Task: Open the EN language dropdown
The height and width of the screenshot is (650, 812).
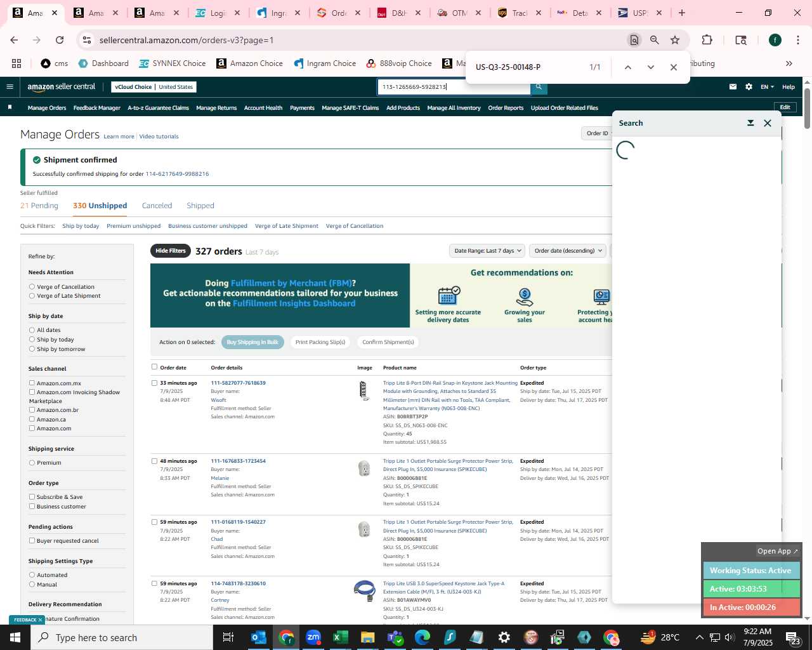Action: (767, 87)
